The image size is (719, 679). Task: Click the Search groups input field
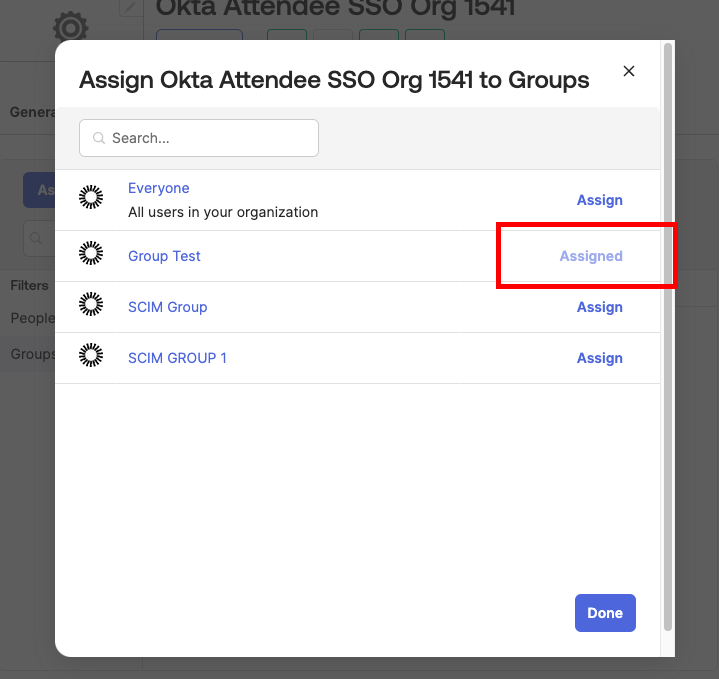pyautogui.click(x=199, y=138)
